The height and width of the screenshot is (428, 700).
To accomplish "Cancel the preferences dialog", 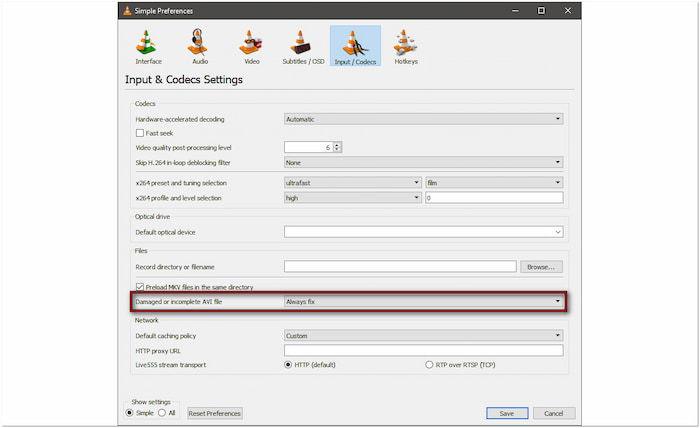I will coord(554,413).
